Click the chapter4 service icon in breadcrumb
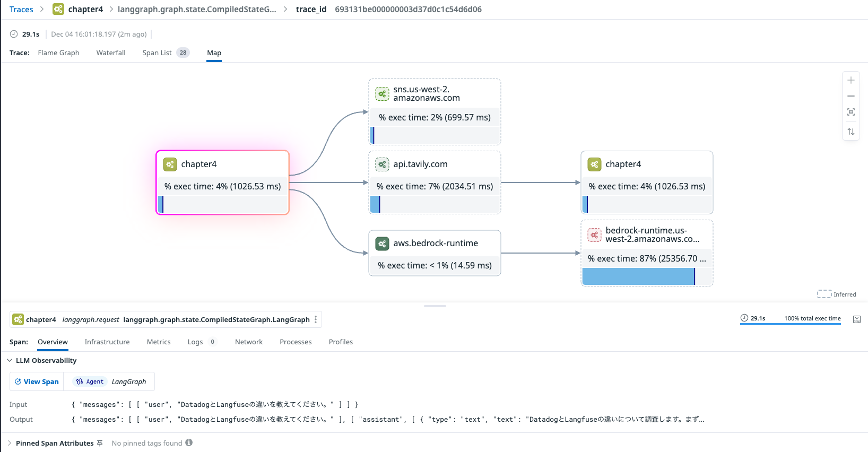Viewport: 868px width, 452px height. tap(58, 9)
